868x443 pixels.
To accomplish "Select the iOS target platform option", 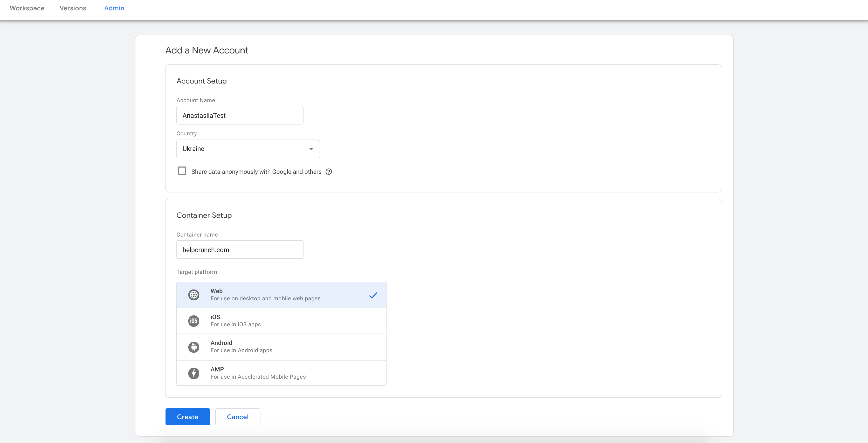I will pyautogui.click(x=281, y=321).
